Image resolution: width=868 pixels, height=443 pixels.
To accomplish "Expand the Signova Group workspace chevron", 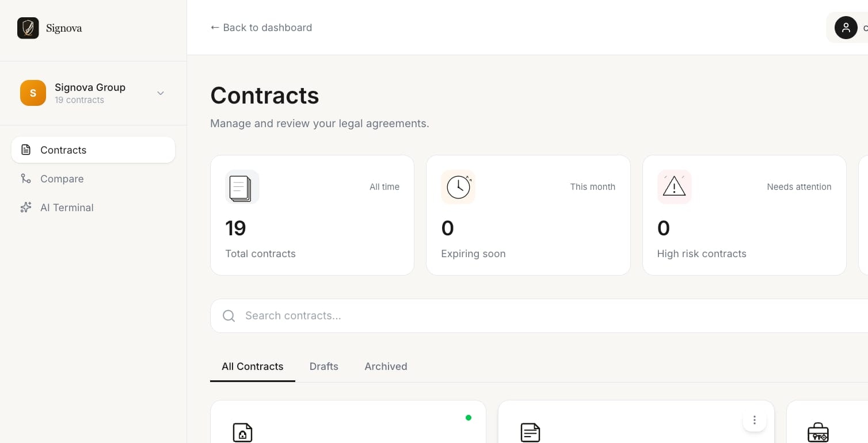I will click(x=160, y=93).
